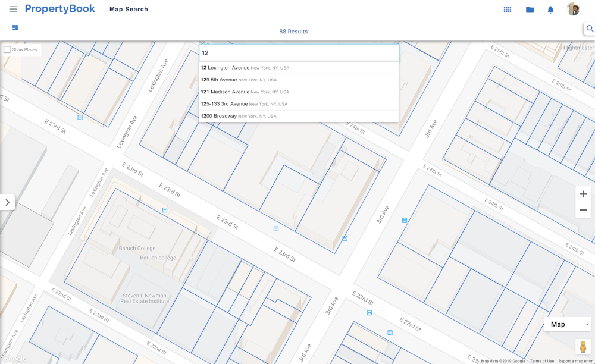Zoom in on the map

click(x=583, y=194)
